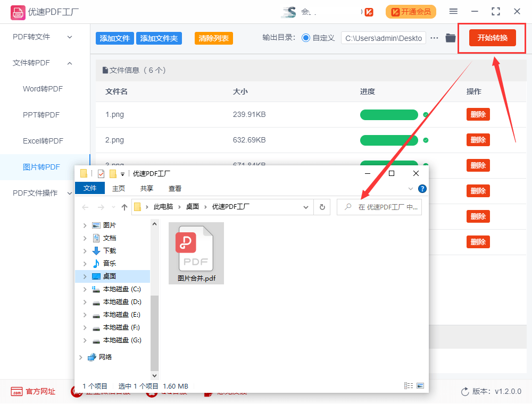Click the version refresh icon near v1.2.0.0
The height and width of the screenshot is (404, 532).
tap(465, 391)
